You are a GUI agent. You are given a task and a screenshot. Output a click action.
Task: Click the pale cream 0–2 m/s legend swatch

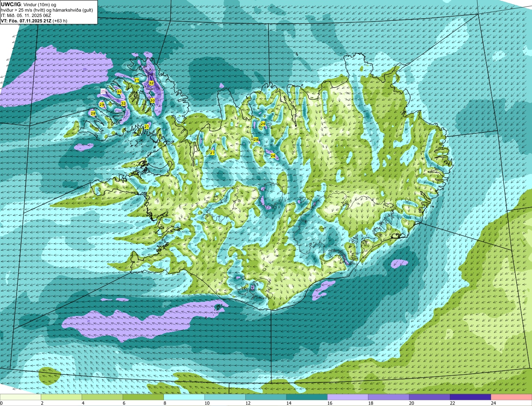pyautogui.click(x=21, y=397)
